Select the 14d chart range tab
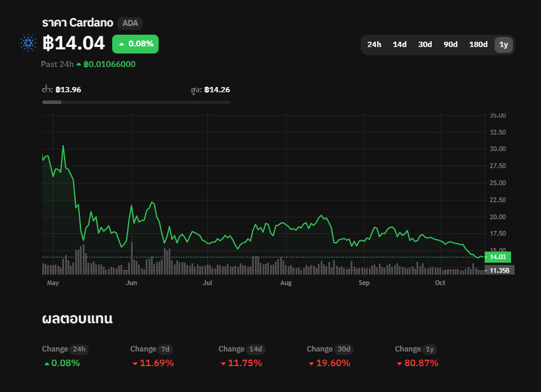Viewport: 541px width, 392px height. (399, 45)
